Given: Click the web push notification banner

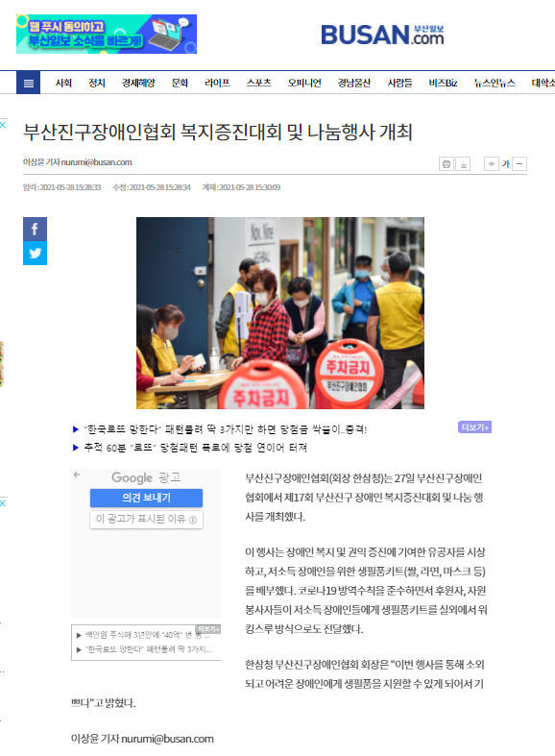Looking at the screenshot, I should [x=107, y=35].
